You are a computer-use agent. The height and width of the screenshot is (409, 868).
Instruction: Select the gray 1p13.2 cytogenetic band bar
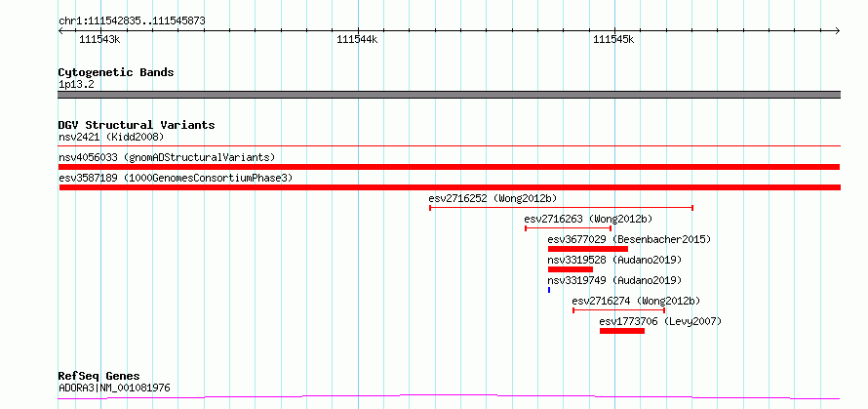click(449, 95)
